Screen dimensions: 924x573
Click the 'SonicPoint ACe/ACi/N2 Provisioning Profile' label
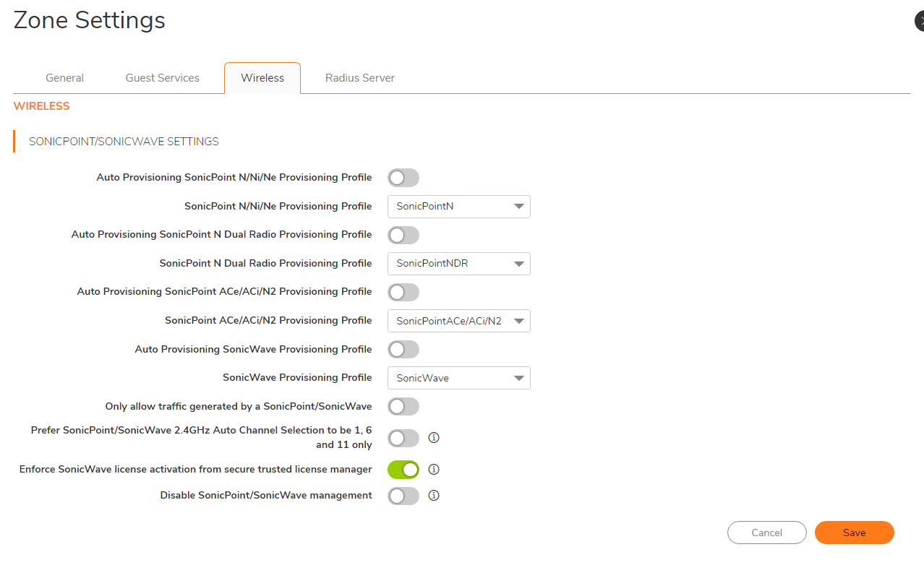click(268, 321)
